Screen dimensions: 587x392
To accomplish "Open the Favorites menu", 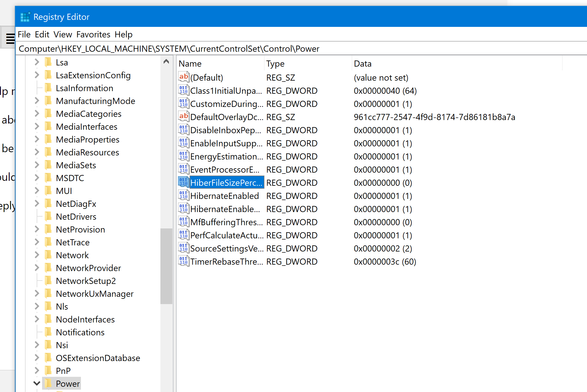I will 93,34.
